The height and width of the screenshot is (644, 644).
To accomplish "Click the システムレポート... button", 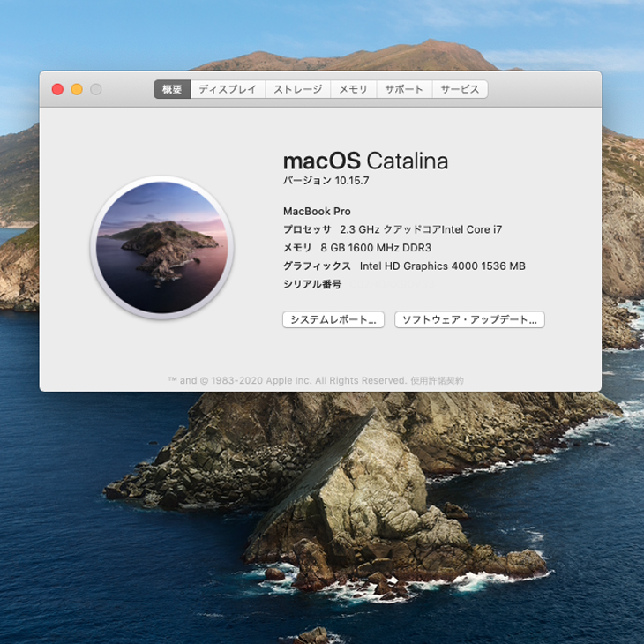I will (x=333, y=319).
